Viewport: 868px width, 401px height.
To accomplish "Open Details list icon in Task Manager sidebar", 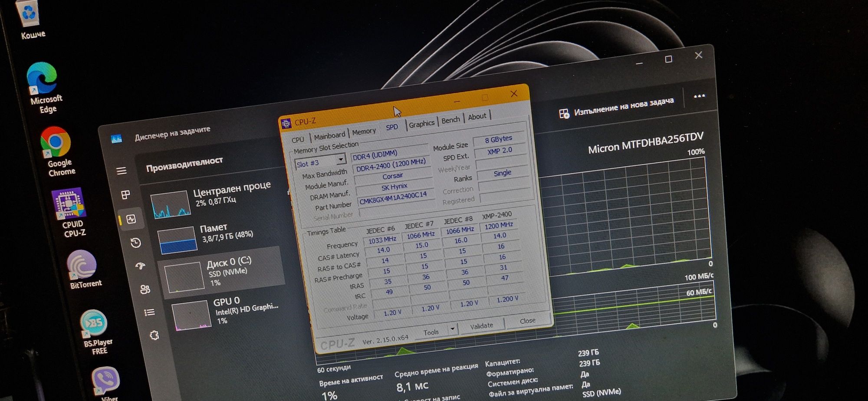I will click(149, 312).
